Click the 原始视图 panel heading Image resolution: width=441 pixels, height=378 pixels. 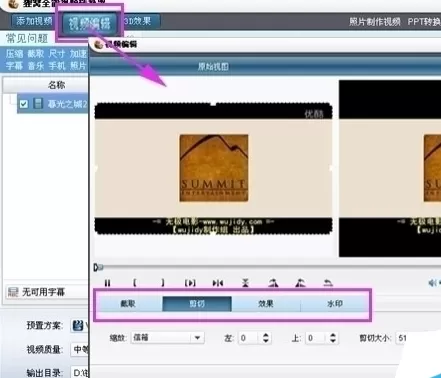pyautogui.click(x=213, y=66)
